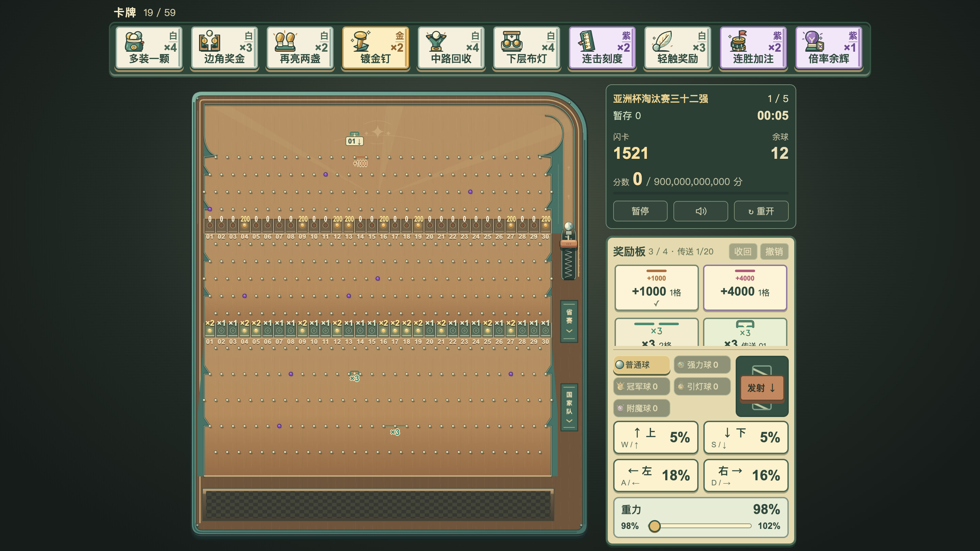
Task: Click 收回 on reward board panel
Action: (742, 251)
